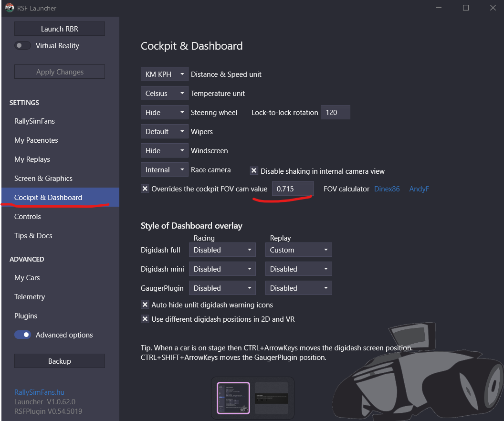This screenshot has width=504, height=421.
Task: Open the Screen & Graphics settings page
Action: [43, 179]
